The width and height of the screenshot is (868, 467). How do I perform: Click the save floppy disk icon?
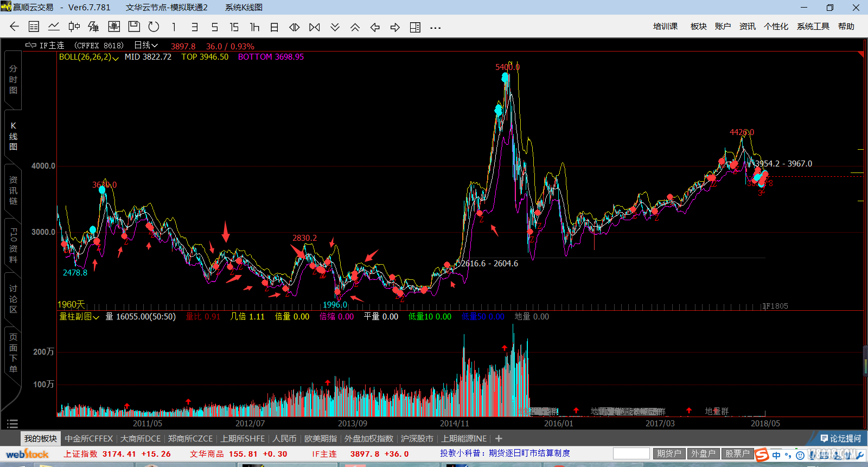tap(134, 27)
